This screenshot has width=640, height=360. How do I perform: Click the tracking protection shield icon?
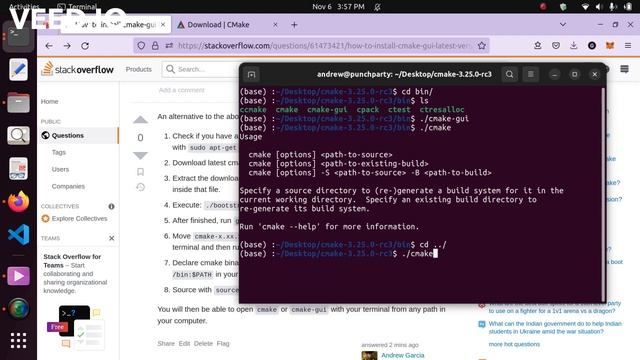click(x=141, y=46)
